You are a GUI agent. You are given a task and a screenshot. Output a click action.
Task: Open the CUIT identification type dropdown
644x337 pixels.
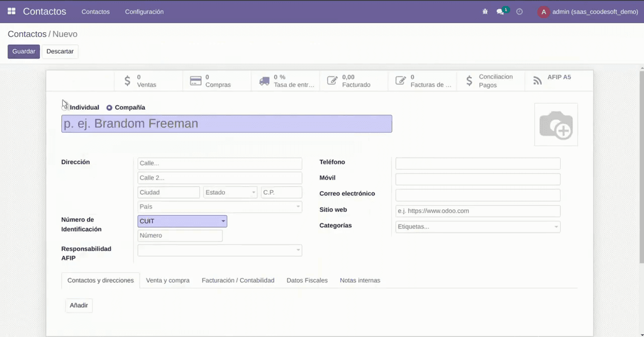[182, 221]
